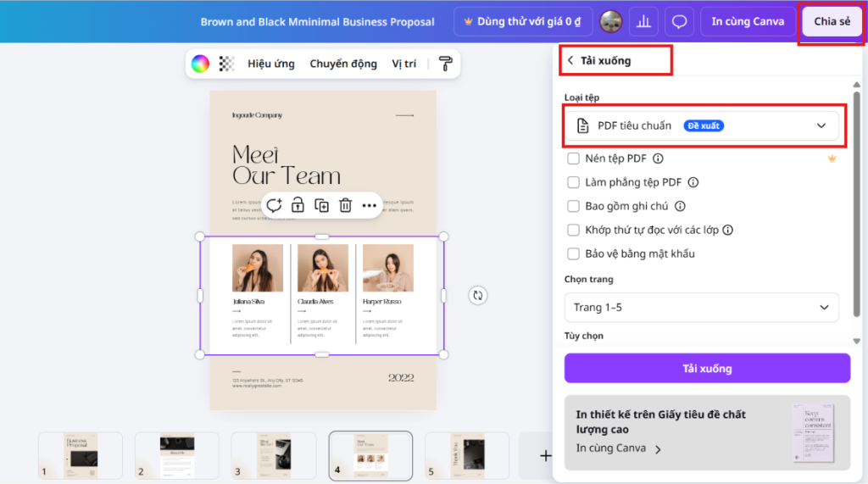The height and width of the screenshot is (484, 868).
Task: Open the analytics bar chart icon
Action: (x=643, y=21)
